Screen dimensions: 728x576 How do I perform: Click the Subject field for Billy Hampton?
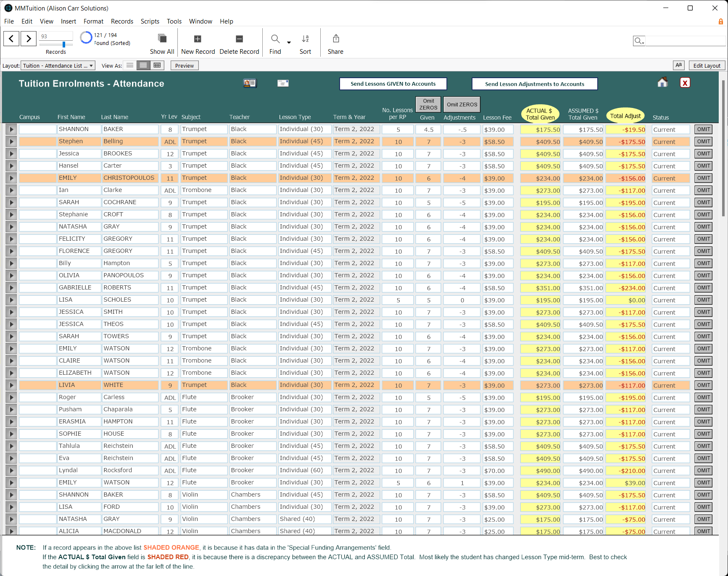[204, 263]
